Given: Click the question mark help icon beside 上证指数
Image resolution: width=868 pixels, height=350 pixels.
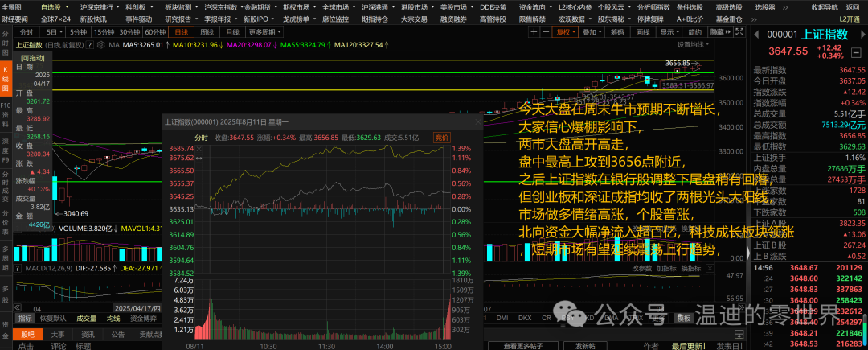Looking at the screenshot, I should [89, 45].
